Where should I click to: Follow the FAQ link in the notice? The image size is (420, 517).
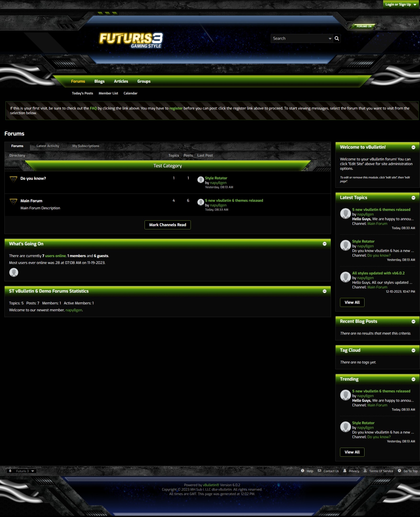point(93,108)
